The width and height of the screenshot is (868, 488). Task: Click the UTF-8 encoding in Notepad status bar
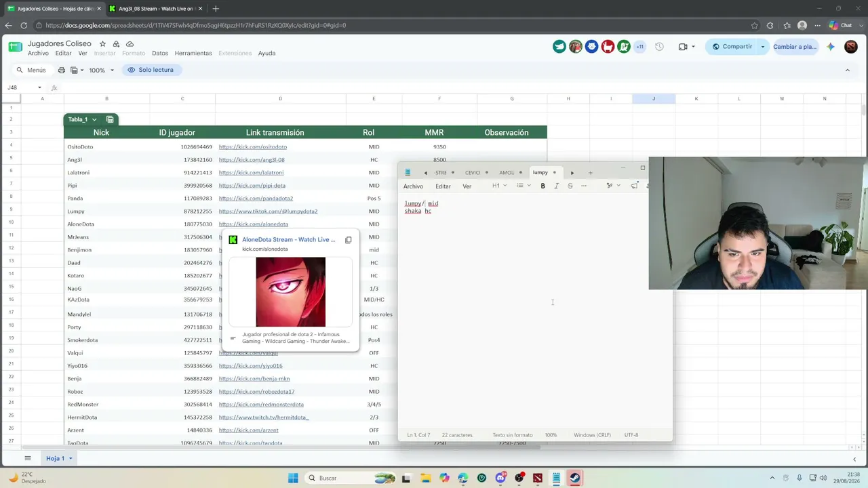pos(631,435)
